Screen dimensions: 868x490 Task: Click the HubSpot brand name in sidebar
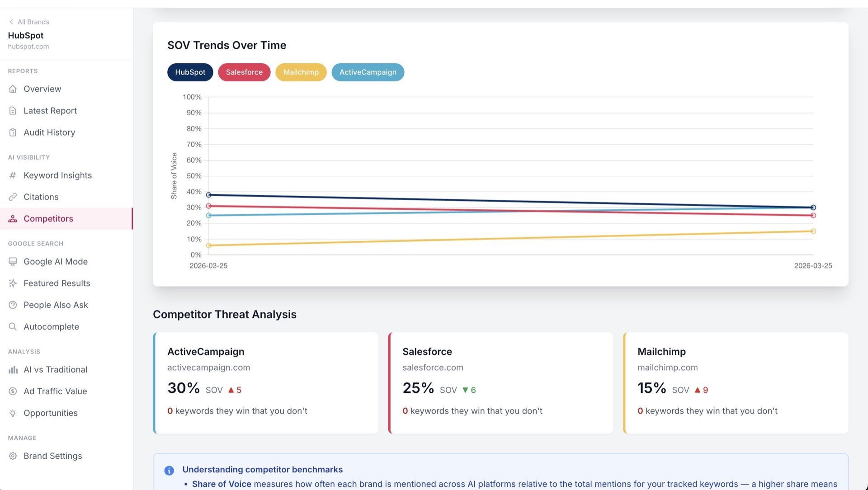26,35
